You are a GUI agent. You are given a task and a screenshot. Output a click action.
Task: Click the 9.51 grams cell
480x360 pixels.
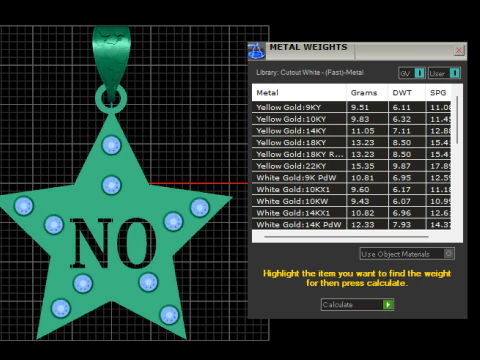click(x=367, y=107)
